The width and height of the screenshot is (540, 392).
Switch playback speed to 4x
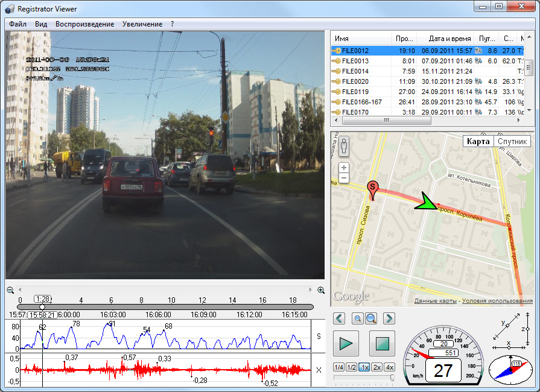click(389, 367)
